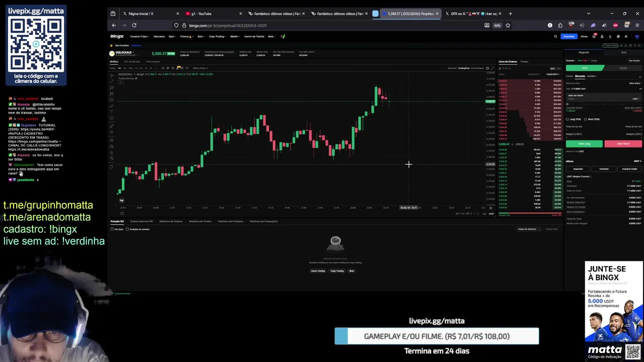Click the Copy Trading button under empty positions
Image resolution: width=644 pixels, height=362 pixels.
tap(337, 270)
